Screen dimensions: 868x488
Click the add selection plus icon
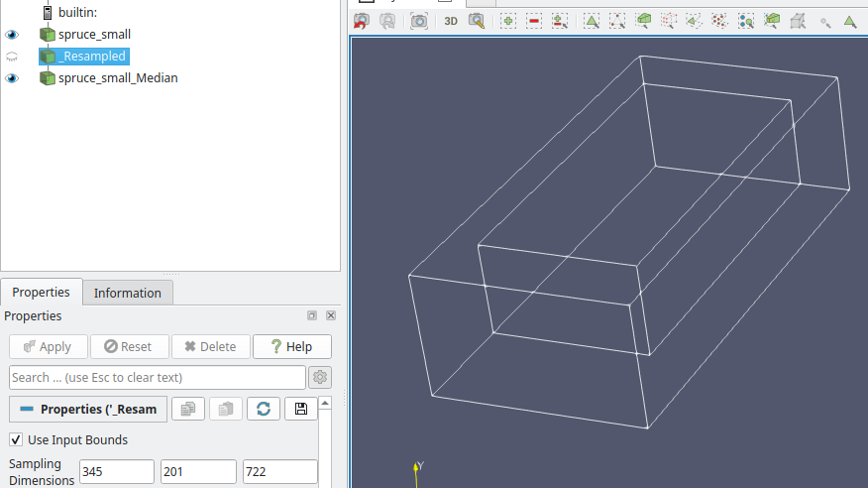(508, 20)
